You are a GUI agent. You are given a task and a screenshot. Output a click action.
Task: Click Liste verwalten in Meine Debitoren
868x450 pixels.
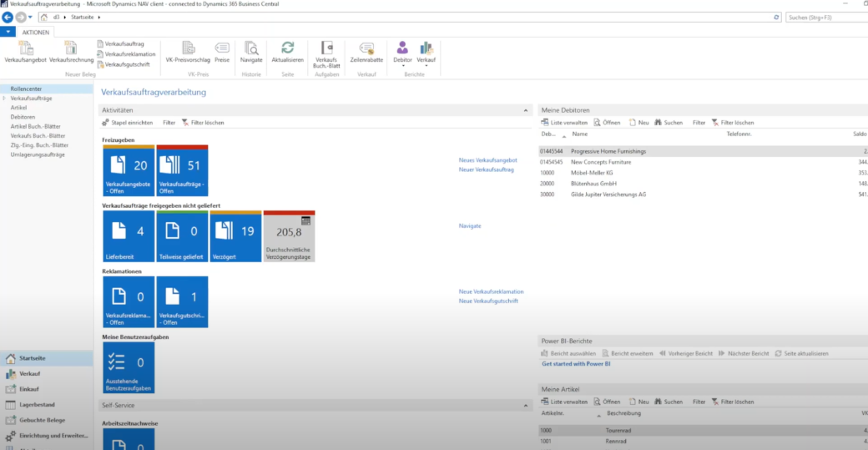[x=564, y=123]
